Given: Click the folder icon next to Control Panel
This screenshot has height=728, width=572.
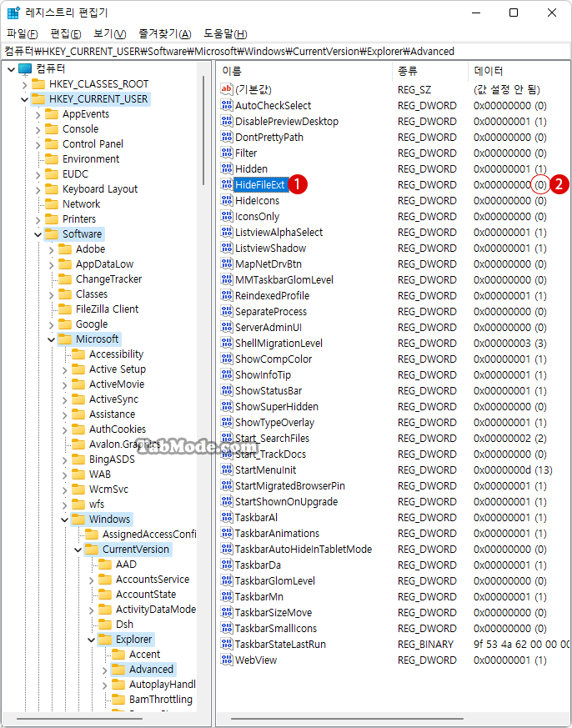Looking at the screenshot, I should (x=52, y=144).
